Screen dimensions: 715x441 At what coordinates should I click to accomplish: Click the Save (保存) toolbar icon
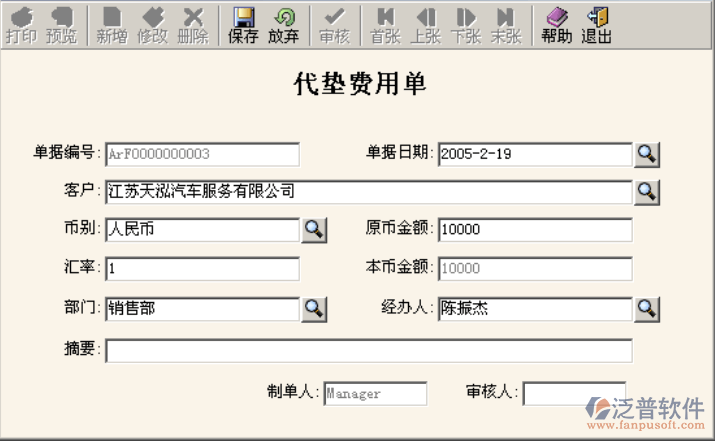[x=243, y=25]
